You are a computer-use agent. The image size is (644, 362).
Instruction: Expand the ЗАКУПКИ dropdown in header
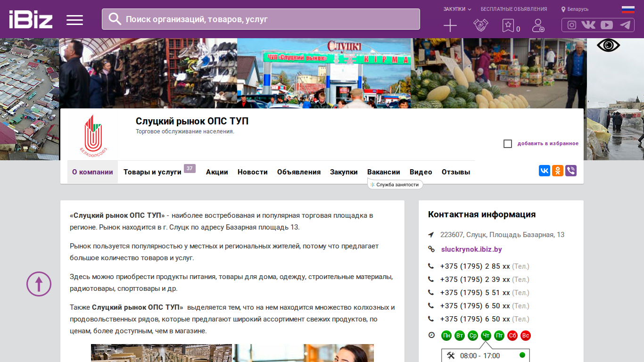tap(457, 9)
